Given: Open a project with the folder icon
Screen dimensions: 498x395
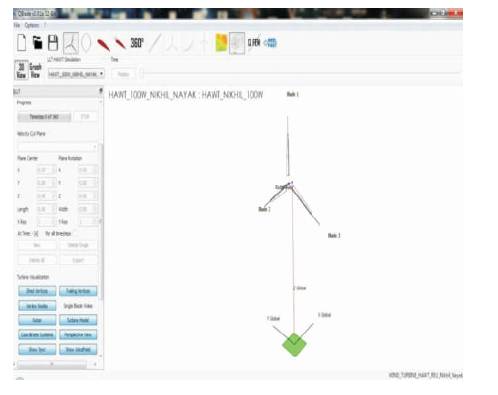Looking at the screenshot, I should coord(37,43).
